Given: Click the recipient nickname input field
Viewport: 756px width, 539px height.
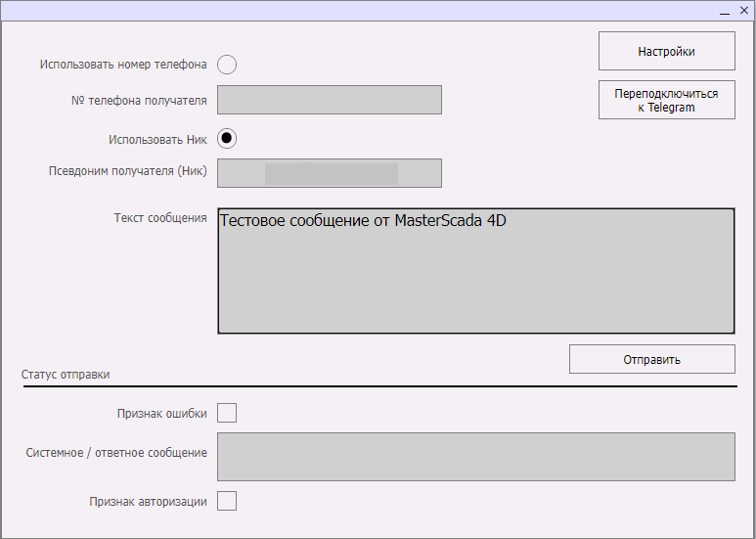Looking at the screenshot, I should pyautogui.click(x=330, y=173).
